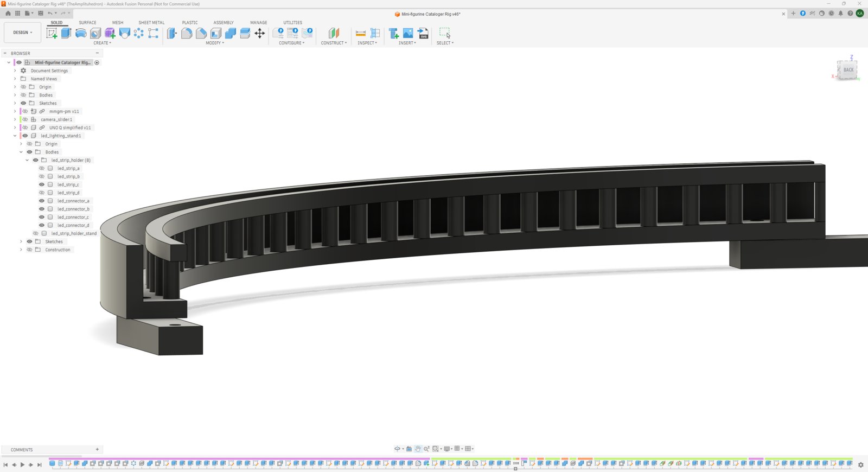Viewport: 868px width, 472px height.
Task: Hide the led_strip_c body
Action: tap(42, 184)
